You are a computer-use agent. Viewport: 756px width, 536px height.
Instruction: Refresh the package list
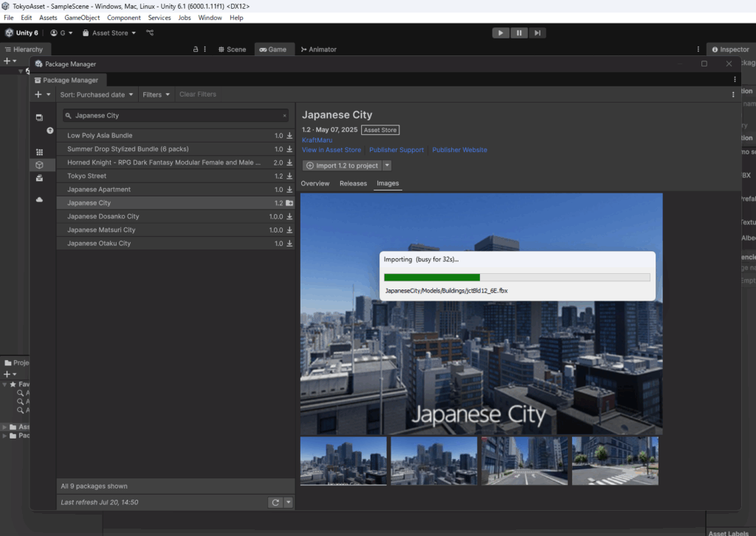pos(275,502)
